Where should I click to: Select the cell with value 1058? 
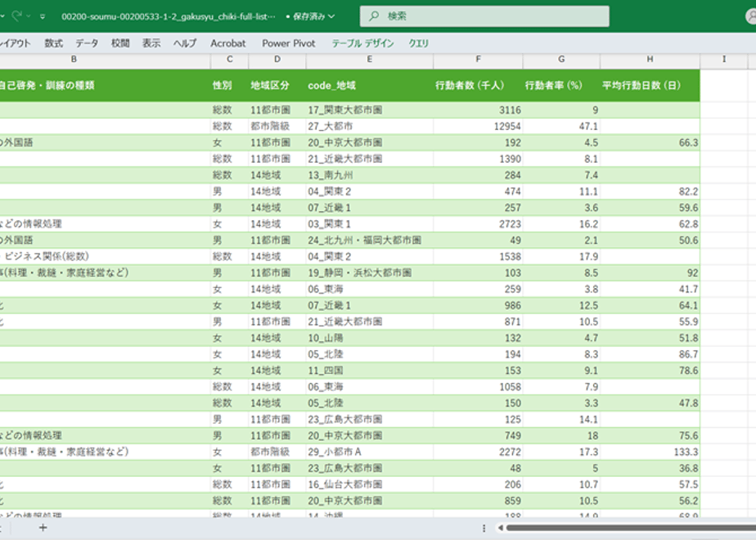click(x=478, y=387)
